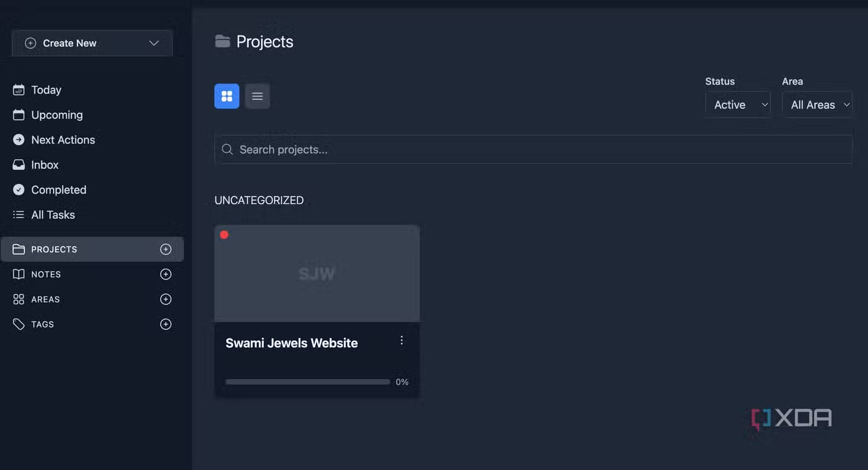Open the Inbox section

coord(45,165)
